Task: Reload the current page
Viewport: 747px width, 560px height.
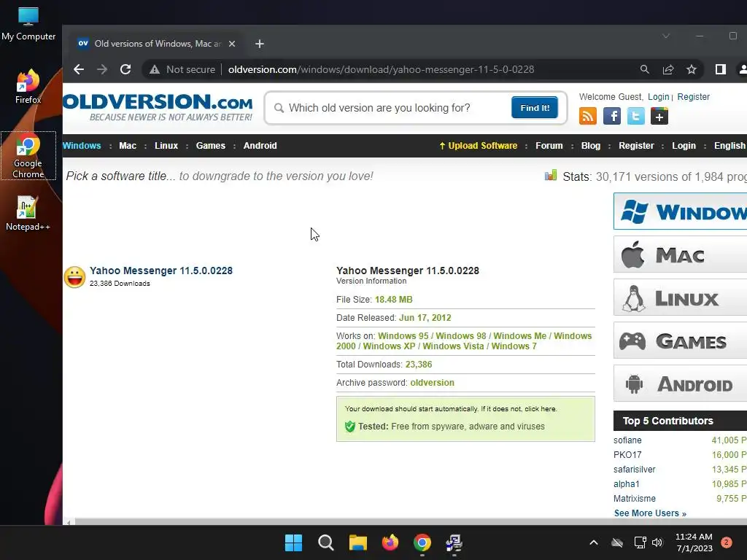Action: pyautogui.click(x=125, y=69)
